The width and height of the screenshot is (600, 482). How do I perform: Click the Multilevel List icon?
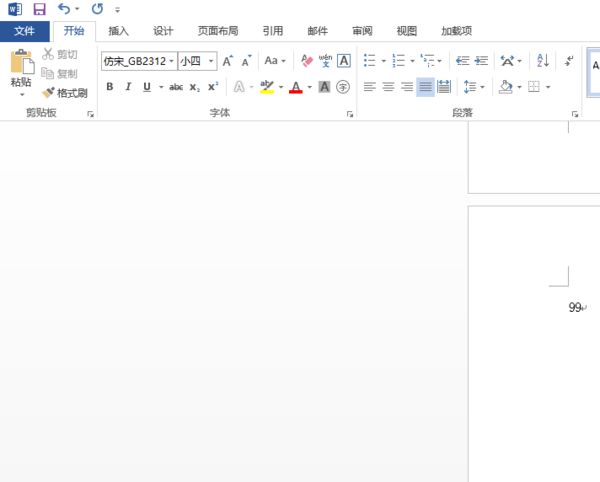pyautogui.click(x=427, y=61)
